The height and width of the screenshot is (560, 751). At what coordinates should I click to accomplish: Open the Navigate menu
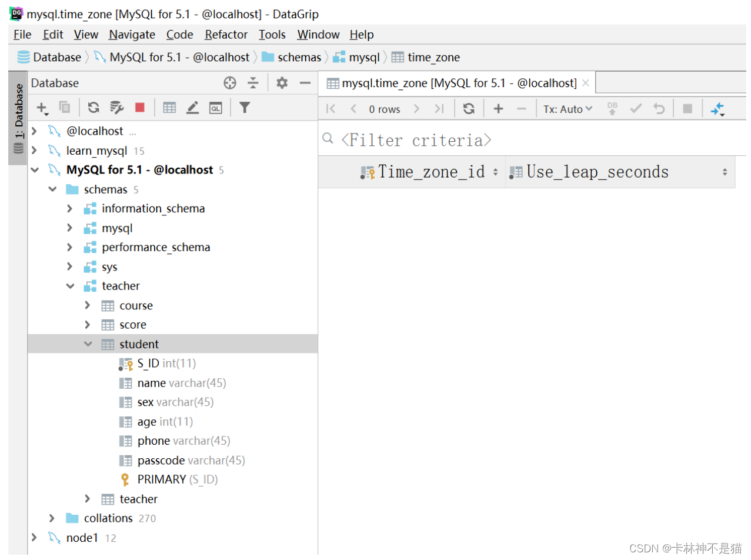click(x=132, y=35)
